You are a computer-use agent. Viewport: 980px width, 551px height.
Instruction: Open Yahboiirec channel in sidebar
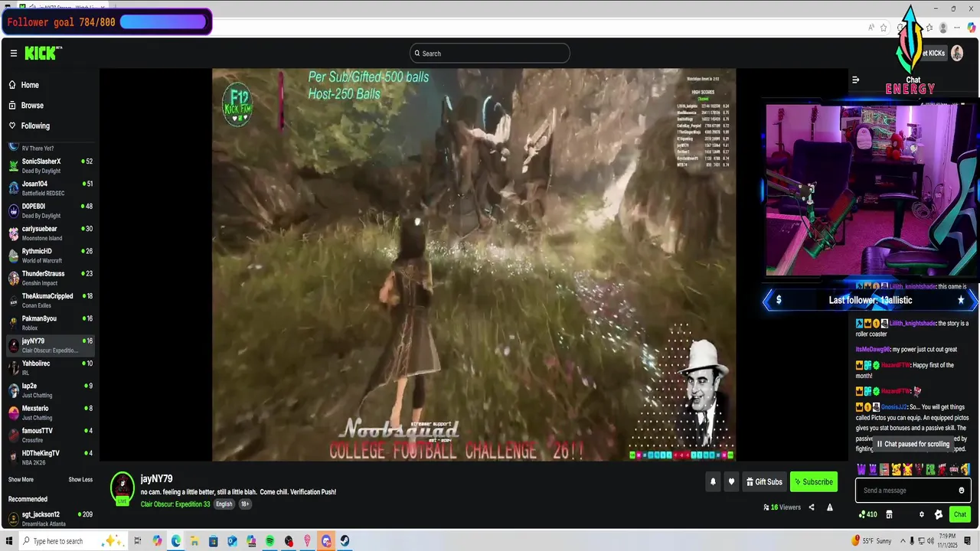[51, 368]
